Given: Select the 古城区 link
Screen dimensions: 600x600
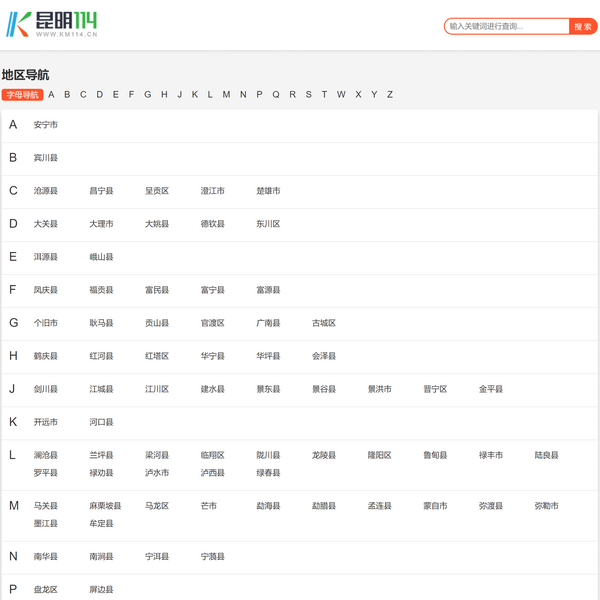Looking at the screenshot, I should click(x=324, y=323).
